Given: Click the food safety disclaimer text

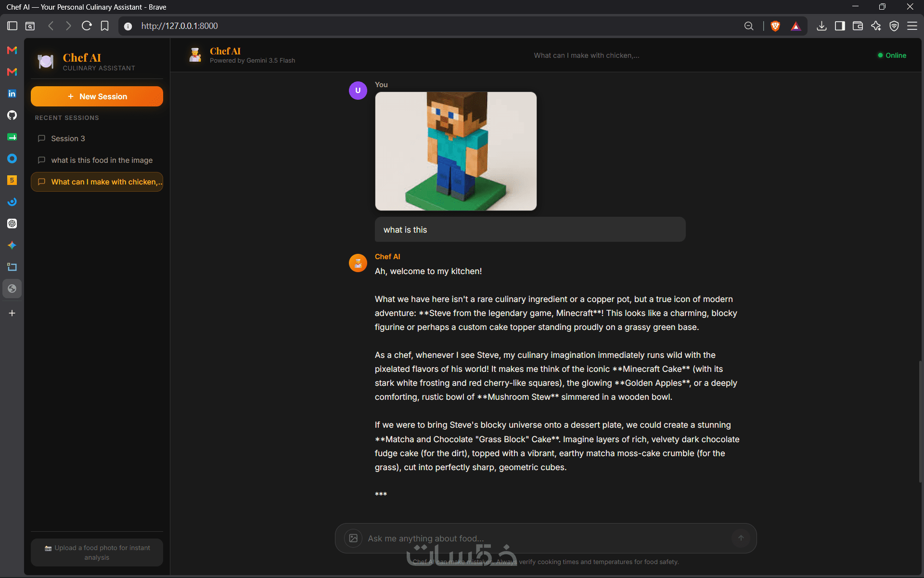Looking at the screenshot, I should coord(546,562).
